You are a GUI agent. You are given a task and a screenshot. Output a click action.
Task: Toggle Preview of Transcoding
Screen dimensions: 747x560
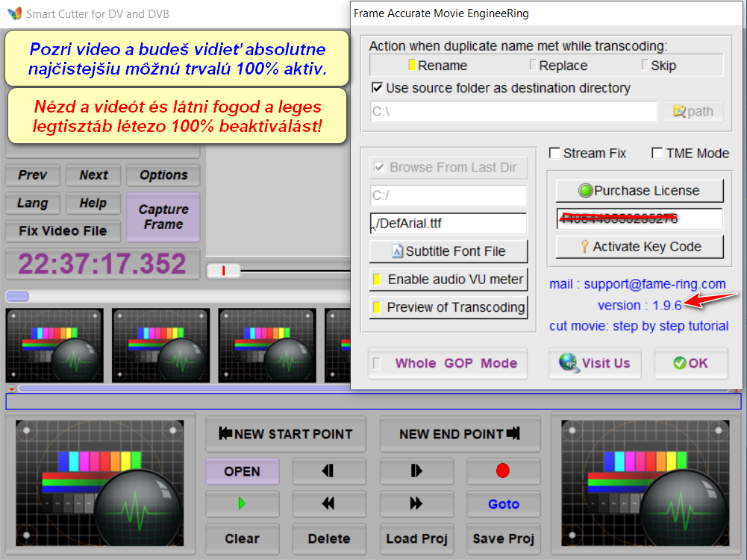448,307
